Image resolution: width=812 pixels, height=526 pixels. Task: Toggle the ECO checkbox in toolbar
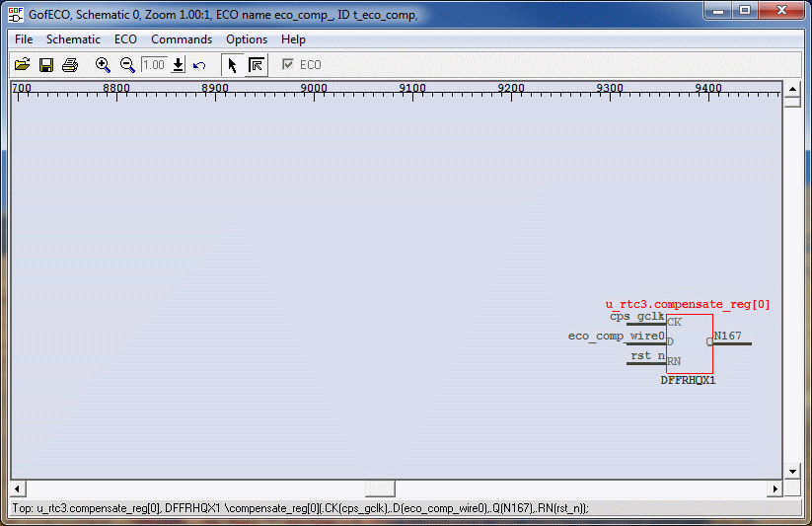pyautogui.click(x=288, y=65)
